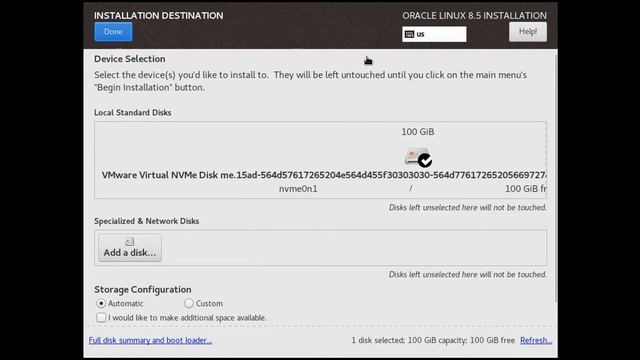This screenshot has height=360, width=640.
Task: Enable make additional space available checkbox
Action: (x=101, y=318)
